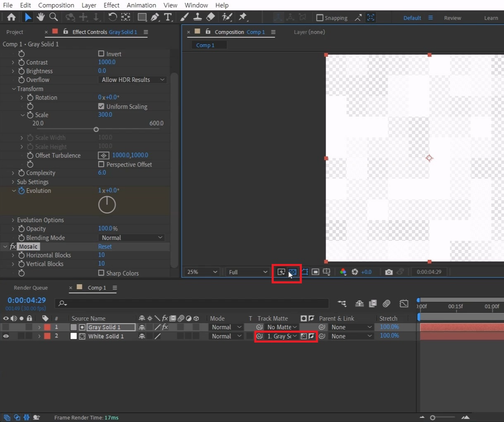Open the Mode dropdown for Gray Solid 1
The width and height of the screenshot is (504, 422).
point(226,327)
